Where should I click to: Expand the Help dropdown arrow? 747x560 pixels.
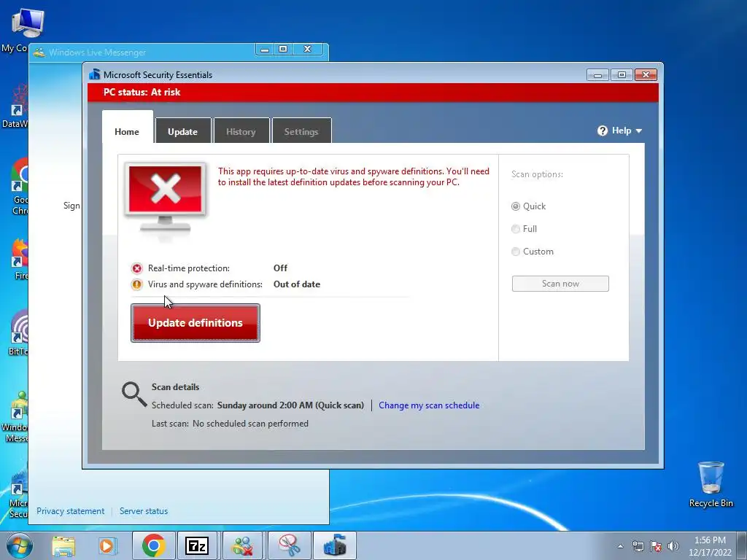639,131
